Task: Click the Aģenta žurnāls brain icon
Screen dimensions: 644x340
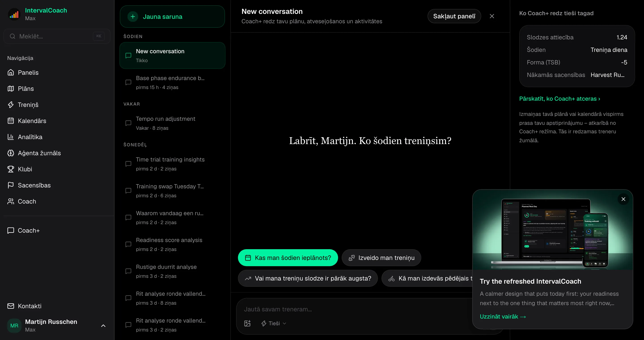Action: pos(11,153)
